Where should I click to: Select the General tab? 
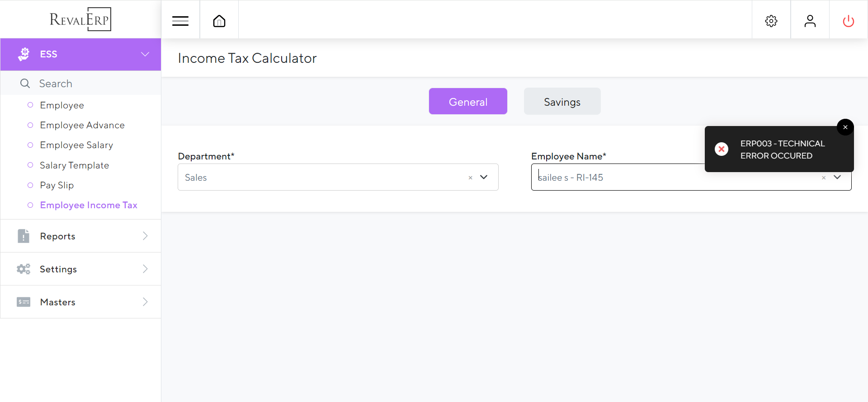[468, 102]
